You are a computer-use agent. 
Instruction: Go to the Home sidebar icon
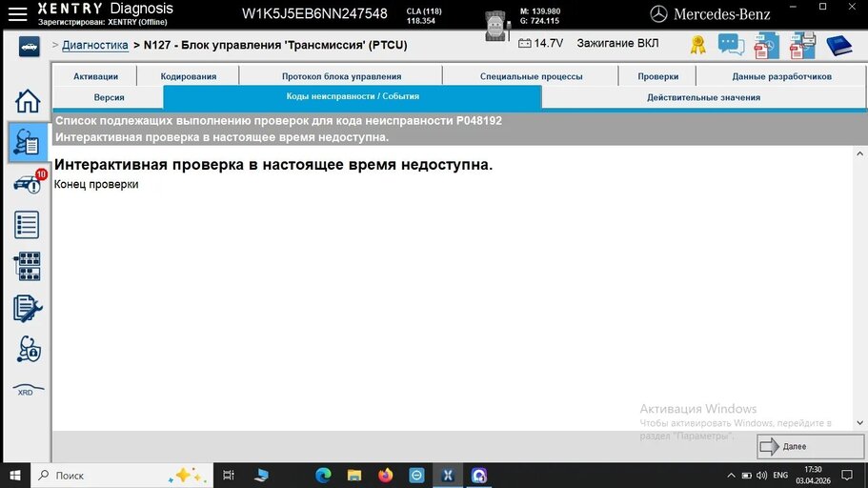pos(27,101)
